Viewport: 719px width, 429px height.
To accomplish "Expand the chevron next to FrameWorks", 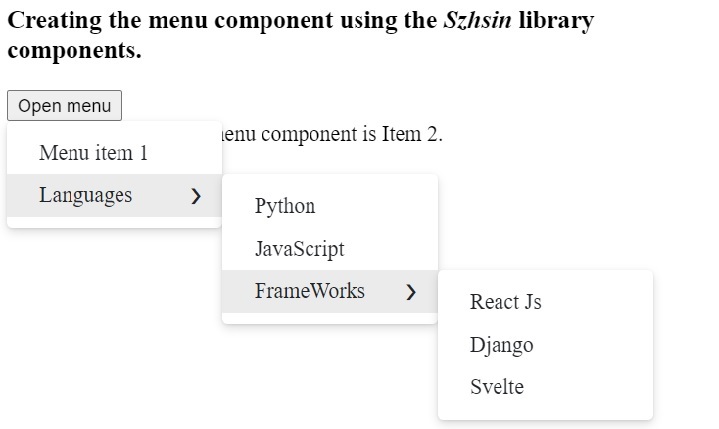I will (411, 292).
